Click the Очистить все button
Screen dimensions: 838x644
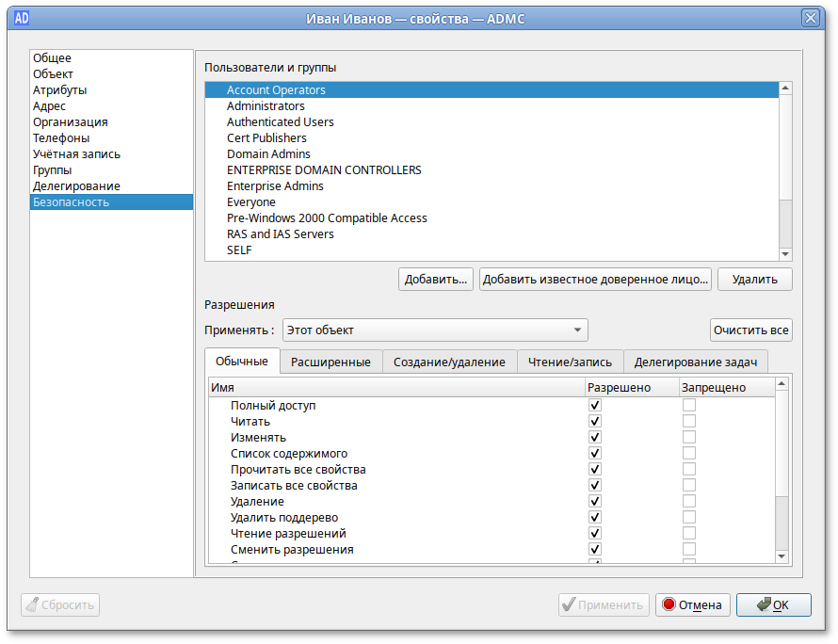pyautogui.click(x=750, y=330)
